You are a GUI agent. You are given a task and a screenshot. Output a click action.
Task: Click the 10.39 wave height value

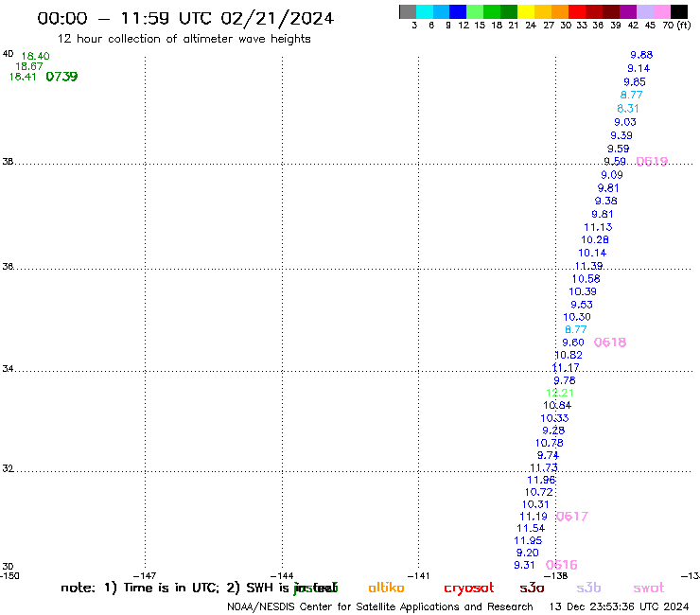click(583, 291)
